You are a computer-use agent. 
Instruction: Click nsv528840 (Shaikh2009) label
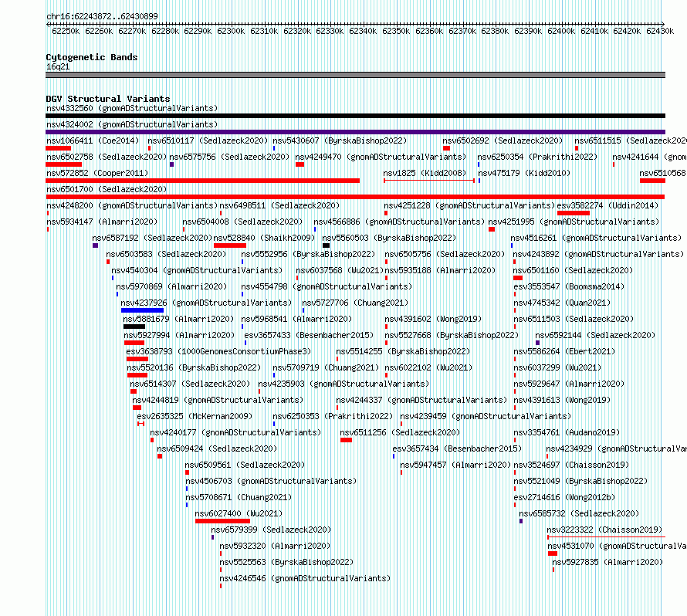tap(264, 238)
